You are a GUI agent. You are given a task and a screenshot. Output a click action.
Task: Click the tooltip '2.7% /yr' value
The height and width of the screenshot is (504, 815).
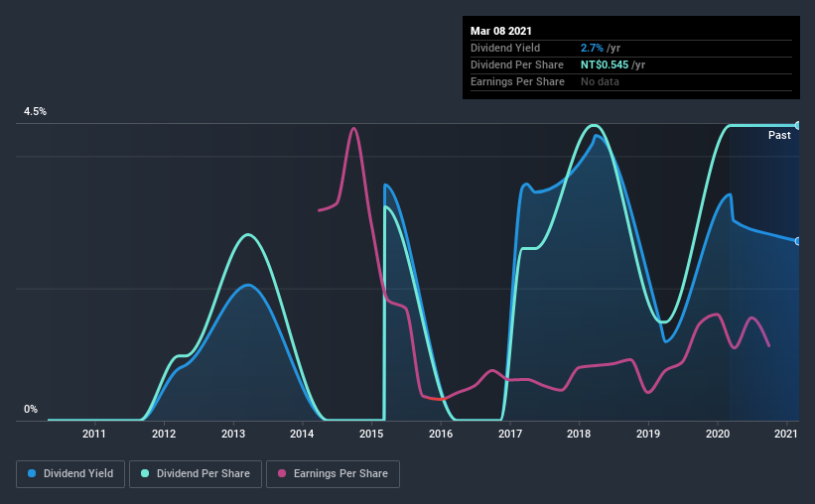601,48
